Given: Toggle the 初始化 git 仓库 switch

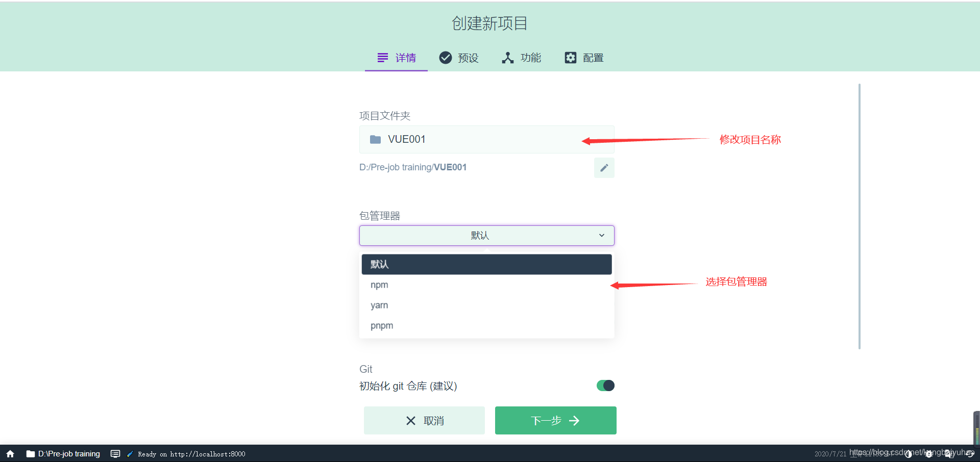Looking at the screenshot, I should [605, 386].
